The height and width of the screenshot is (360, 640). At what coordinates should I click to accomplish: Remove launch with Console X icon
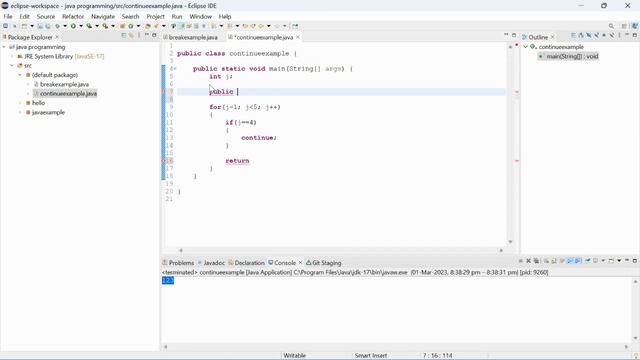pyautogui.click(x=528, y=260)
